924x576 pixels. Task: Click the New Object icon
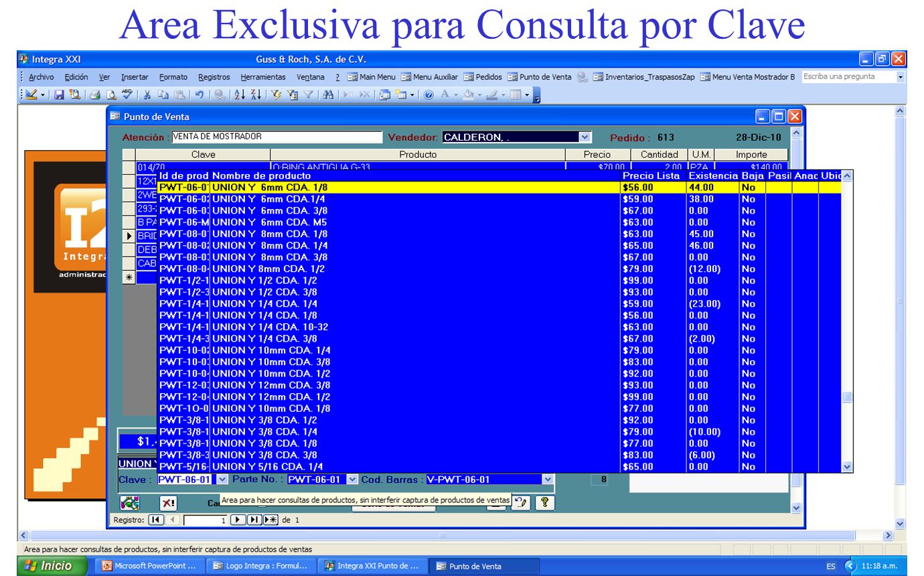pos(400,96)
